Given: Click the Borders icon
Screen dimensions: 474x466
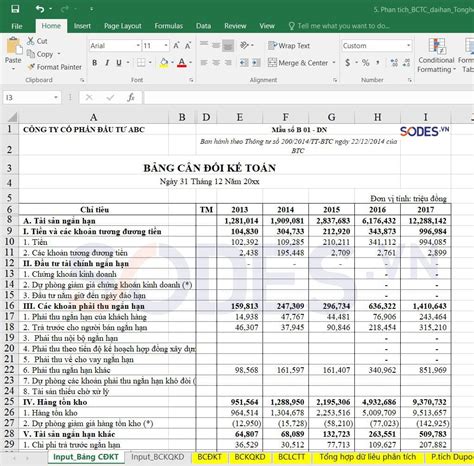Looking at the screenshot, I should 141,63.
